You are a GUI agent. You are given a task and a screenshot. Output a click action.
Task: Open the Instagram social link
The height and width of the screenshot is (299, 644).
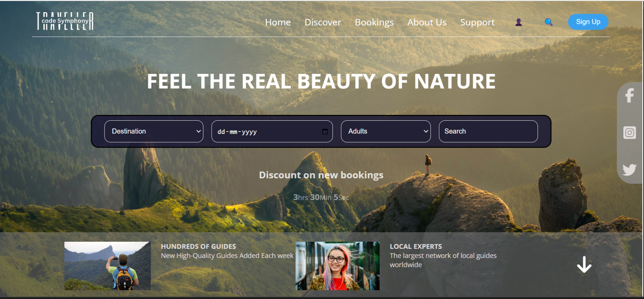[x=630, y=132]
